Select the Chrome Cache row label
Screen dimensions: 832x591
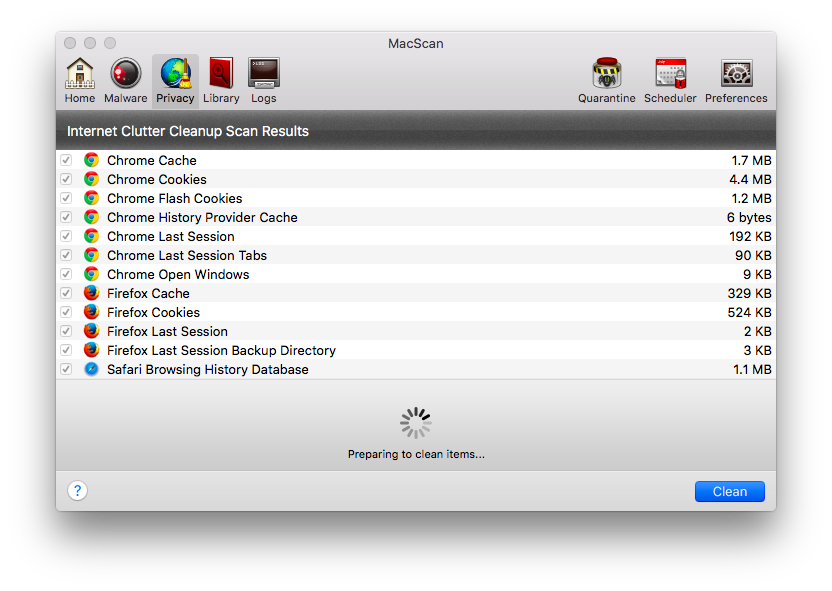(x=152, y=160)
